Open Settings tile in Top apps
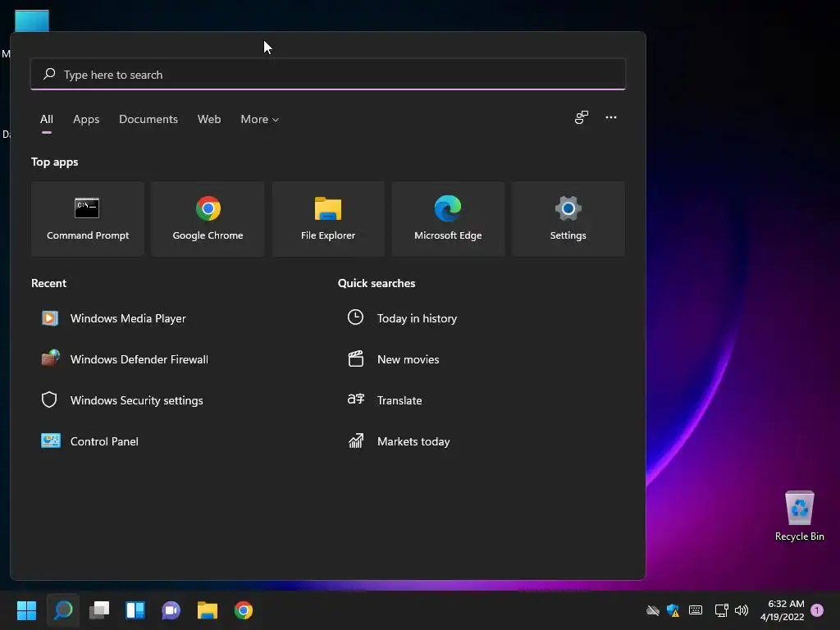Viewport: 840px width, 630px height. (568, 219)
